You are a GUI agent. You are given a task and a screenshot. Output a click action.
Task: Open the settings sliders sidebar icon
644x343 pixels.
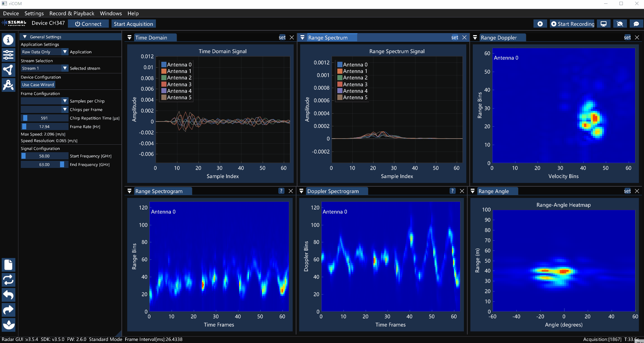[x=8, y=55]
